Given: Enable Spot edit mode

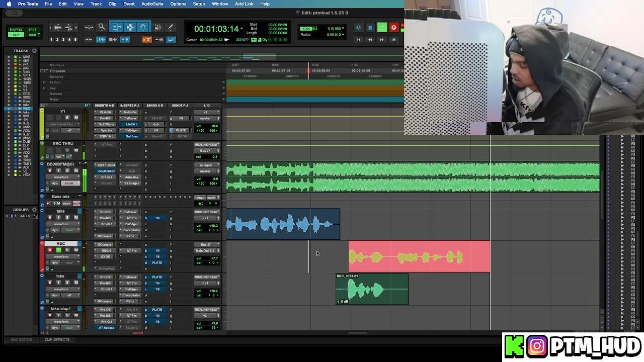Looking at the screenshot, I should coord(32,30).
